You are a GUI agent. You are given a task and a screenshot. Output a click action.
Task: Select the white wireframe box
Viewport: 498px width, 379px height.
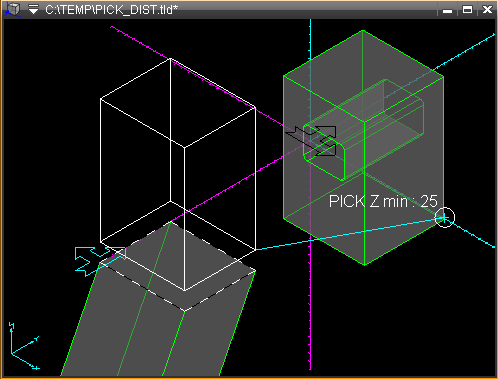click(178, 174)
